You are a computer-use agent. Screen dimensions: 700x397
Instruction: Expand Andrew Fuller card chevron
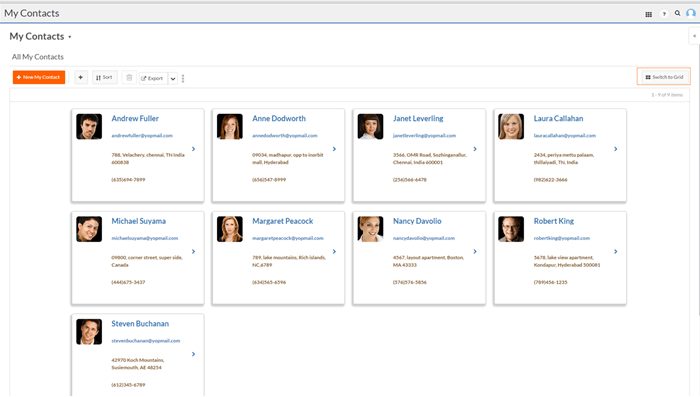point(193,149)
